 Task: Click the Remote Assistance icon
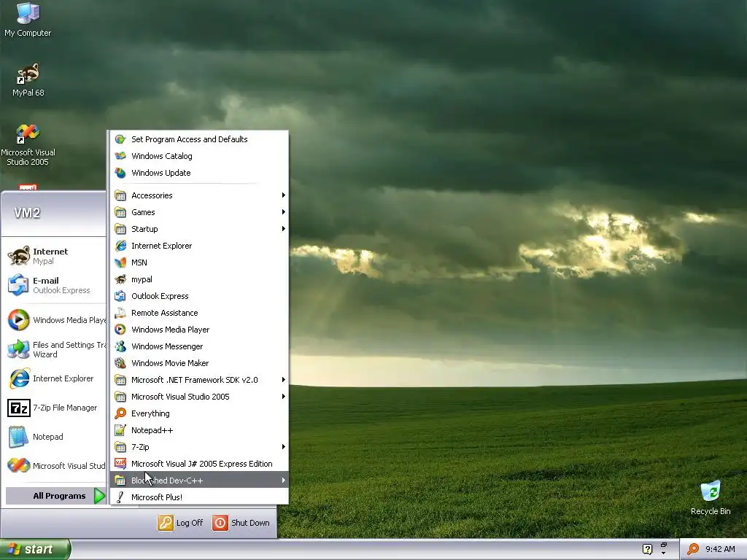click(120, 313)
